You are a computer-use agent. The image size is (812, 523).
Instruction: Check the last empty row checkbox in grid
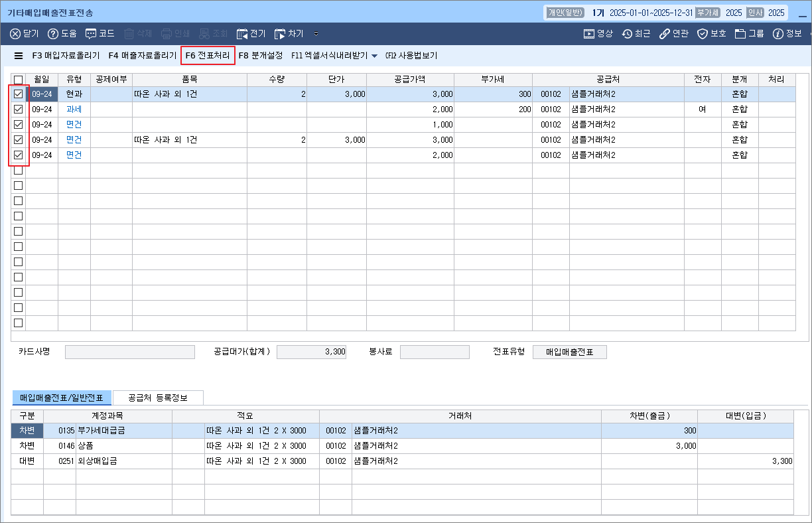19,323
